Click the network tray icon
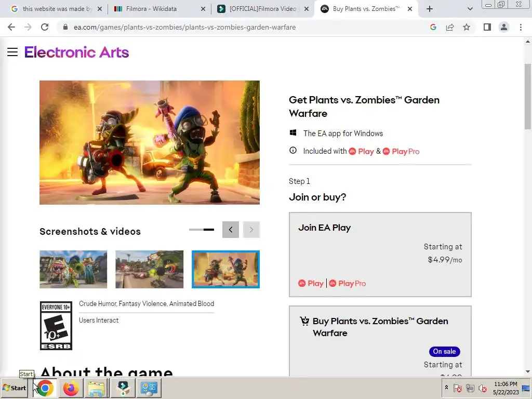This screenshot has height=399, width=532. pos(470,388)
